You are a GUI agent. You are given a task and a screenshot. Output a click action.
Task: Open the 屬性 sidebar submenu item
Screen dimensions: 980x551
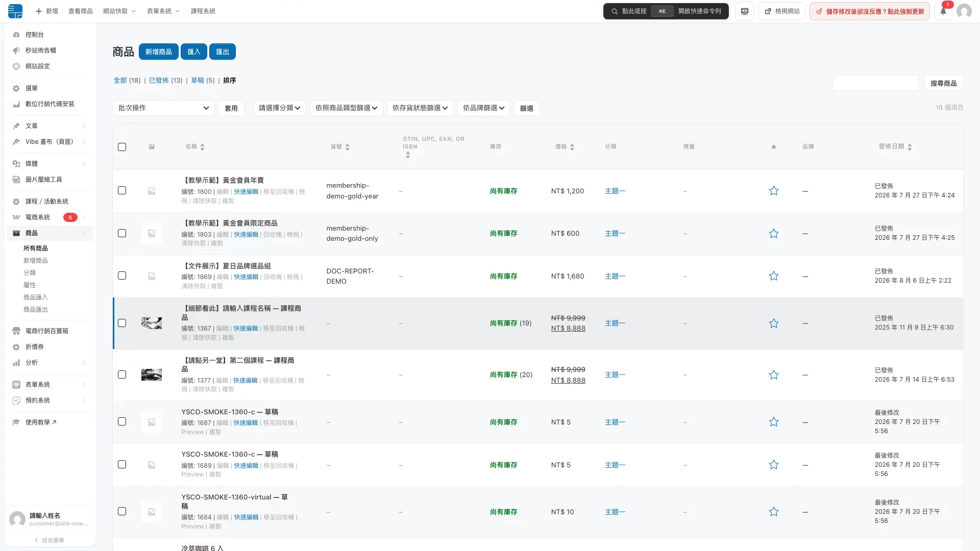[x=30, y=285]
